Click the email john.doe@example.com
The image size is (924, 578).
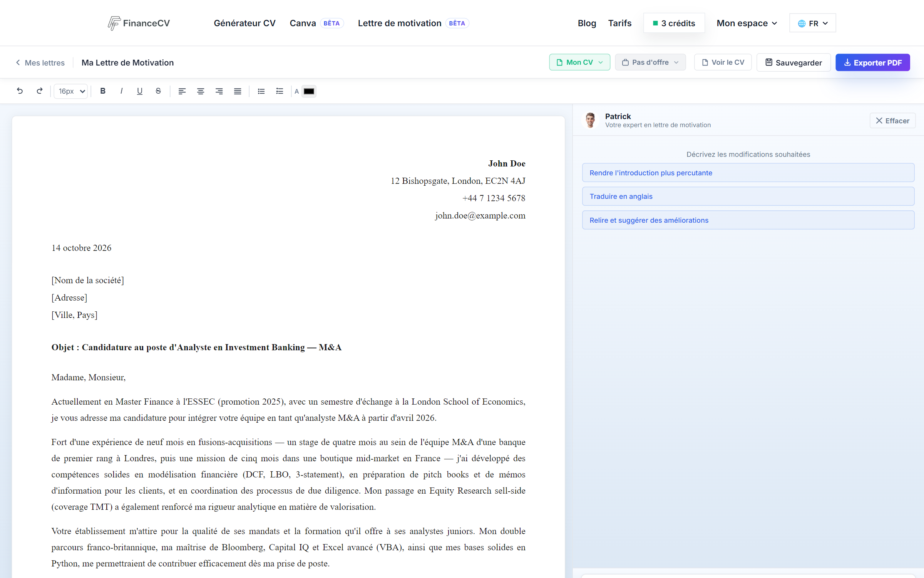480,216
